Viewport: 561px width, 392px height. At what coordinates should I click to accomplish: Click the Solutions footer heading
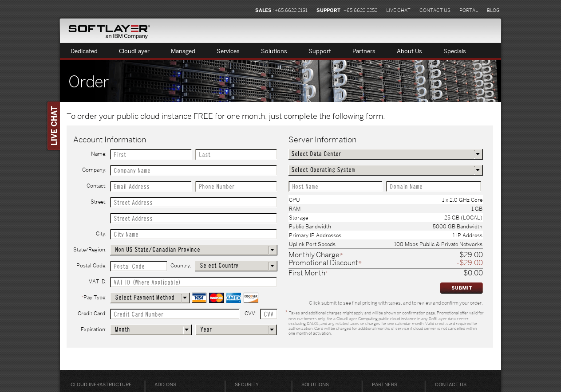(x=315, y=384)
